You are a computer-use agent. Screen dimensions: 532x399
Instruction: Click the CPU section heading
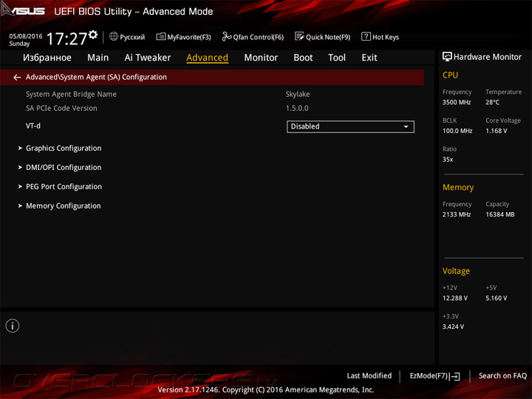[x=450, y=75]
